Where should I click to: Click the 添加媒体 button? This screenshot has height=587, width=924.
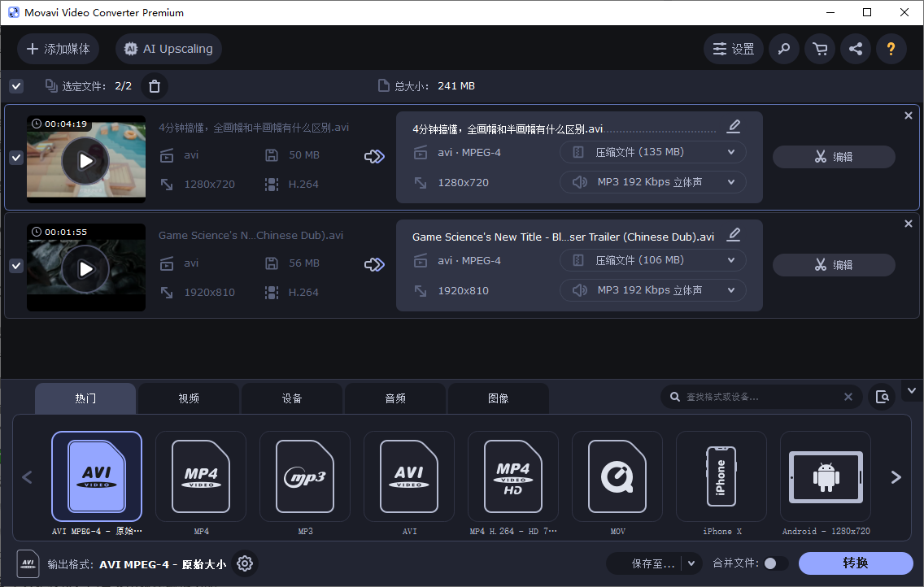pyautogui.click(x=58, y=49)
